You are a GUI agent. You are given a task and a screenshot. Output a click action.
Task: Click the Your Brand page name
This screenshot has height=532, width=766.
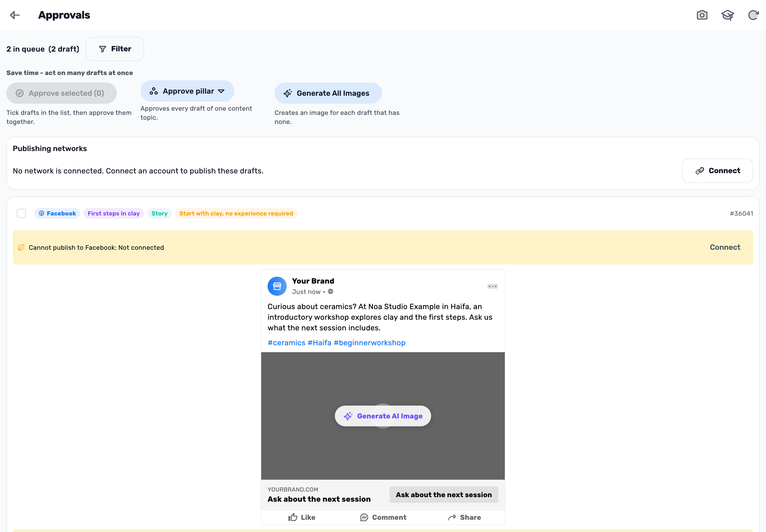point(313,281)
